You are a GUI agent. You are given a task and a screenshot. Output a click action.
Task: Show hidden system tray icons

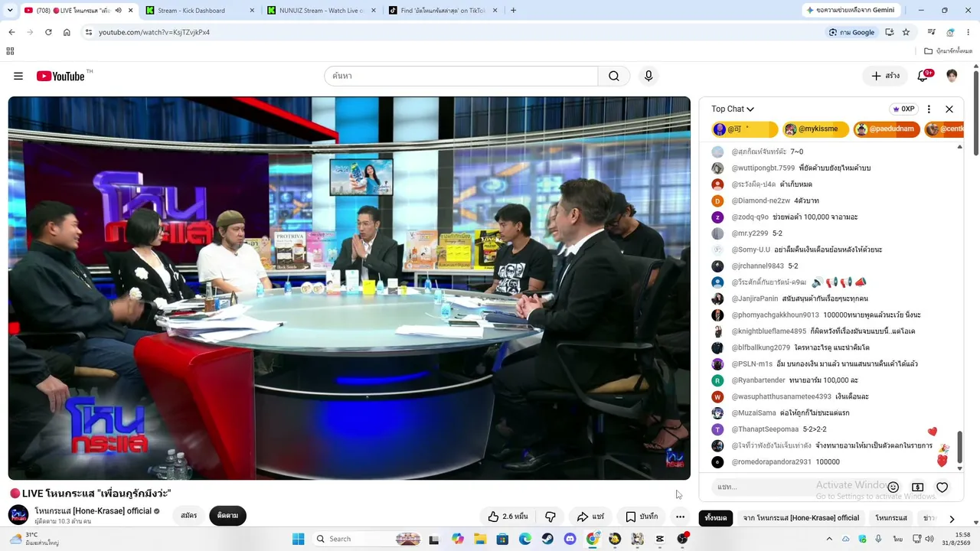(829, 539)
